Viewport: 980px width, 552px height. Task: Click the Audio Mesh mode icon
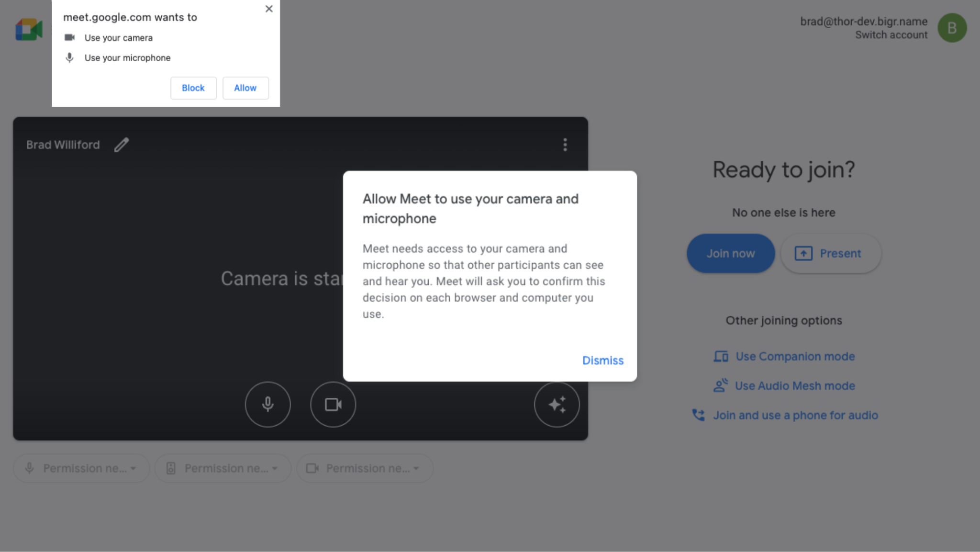(x=720, y=385)
